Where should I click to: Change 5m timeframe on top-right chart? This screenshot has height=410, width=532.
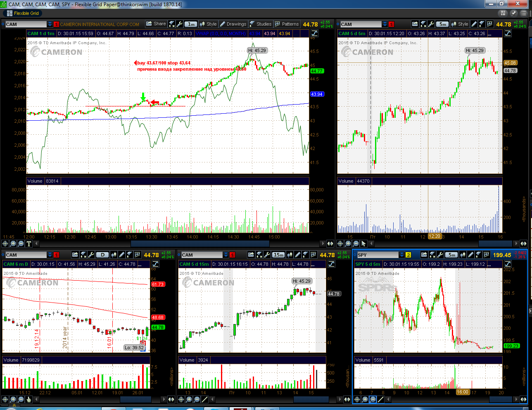point(442,24)
